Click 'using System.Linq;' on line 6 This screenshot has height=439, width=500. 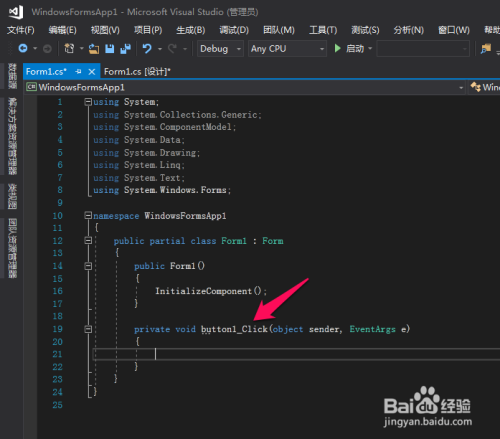[139, 165]
